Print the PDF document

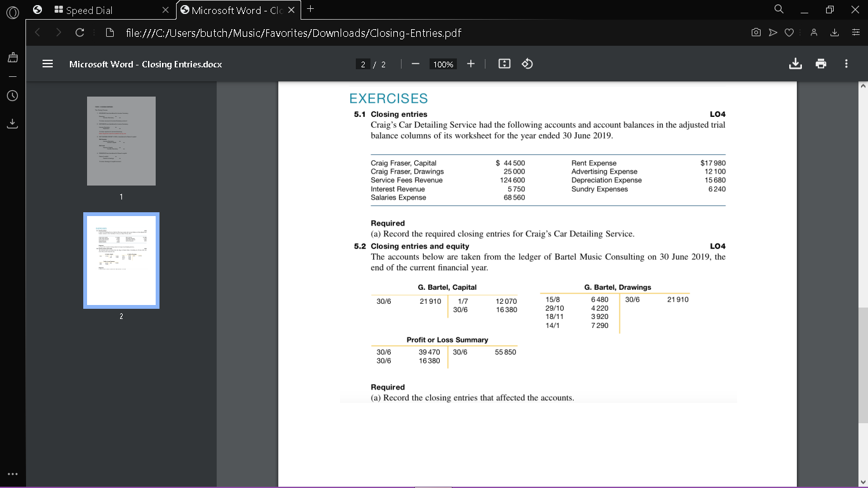tap(821, 64)
